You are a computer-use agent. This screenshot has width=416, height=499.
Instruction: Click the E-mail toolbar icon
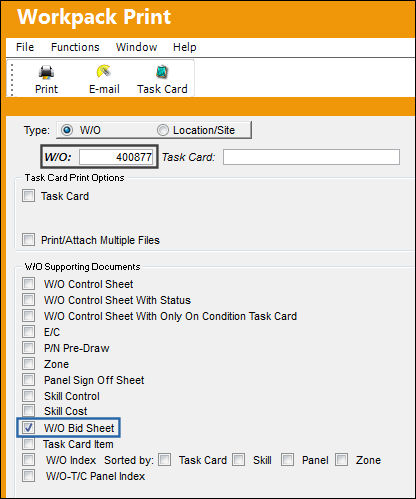[x=104, y=71]
